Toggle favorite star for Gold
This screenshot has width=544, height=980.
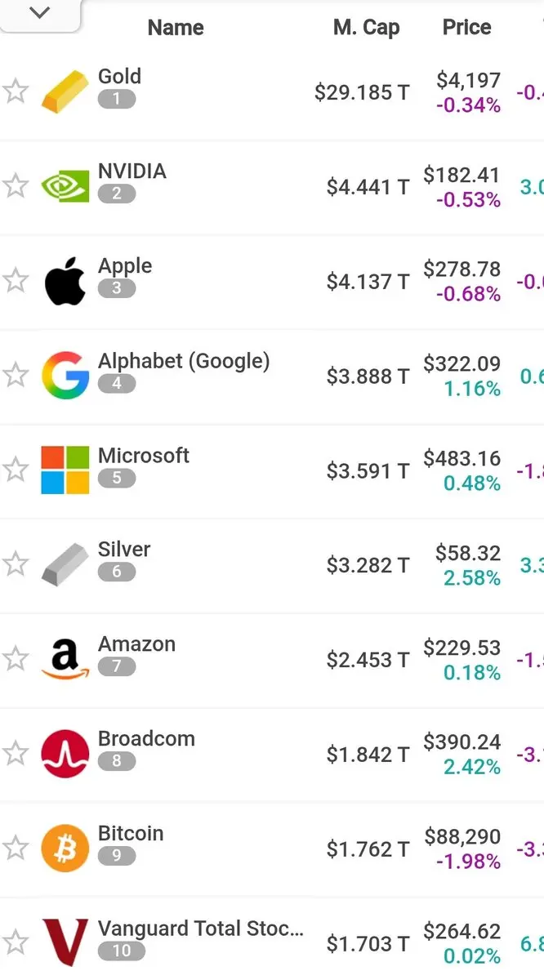16,91
